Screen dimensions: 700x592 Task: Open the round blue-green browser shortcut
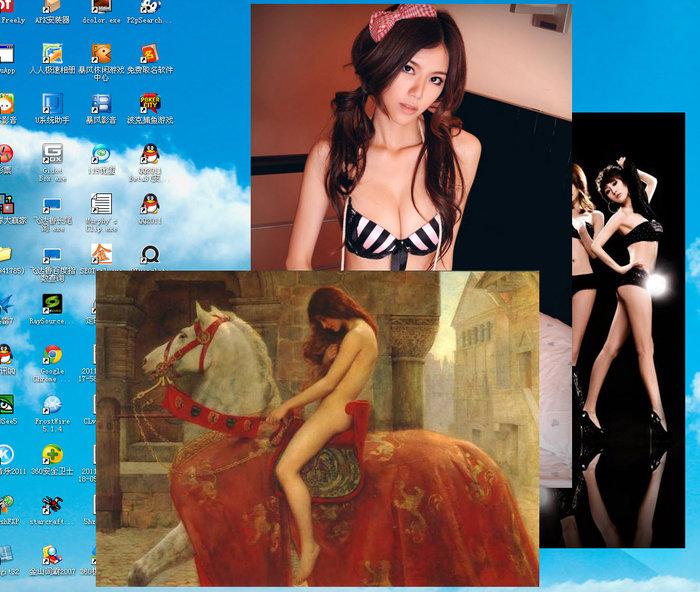coord(101,154)
